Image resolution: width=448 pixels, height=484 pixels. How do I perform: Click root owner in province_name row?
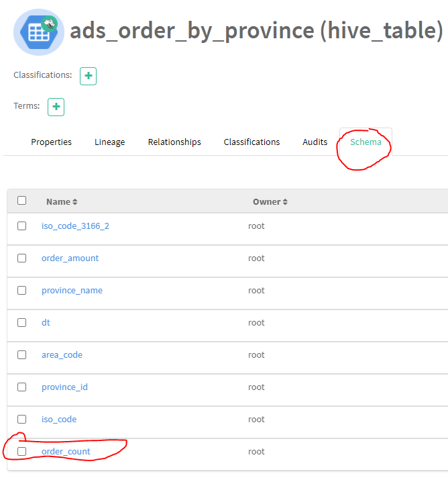point(256,291)
